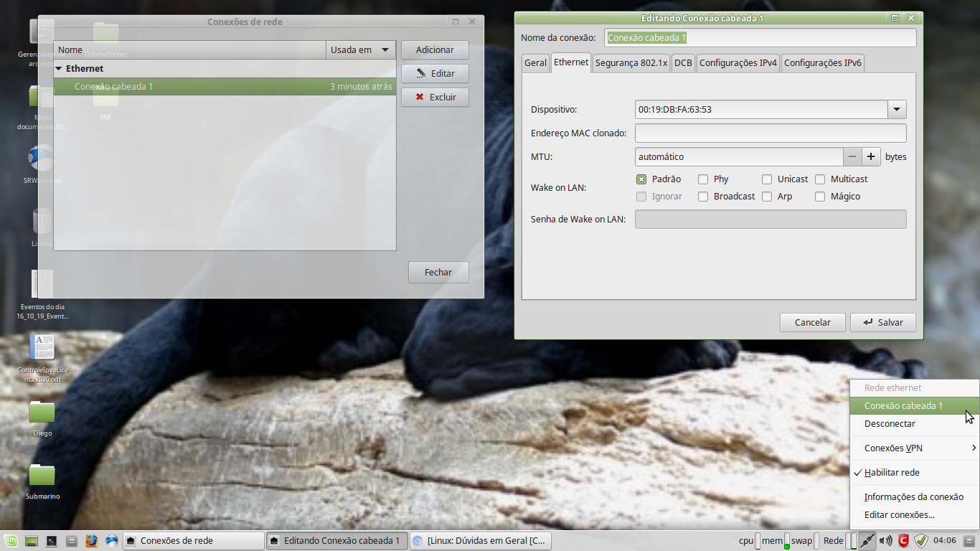Open the update manager shield icon
This screenshot has height=551, width=980.
[921, 541]
